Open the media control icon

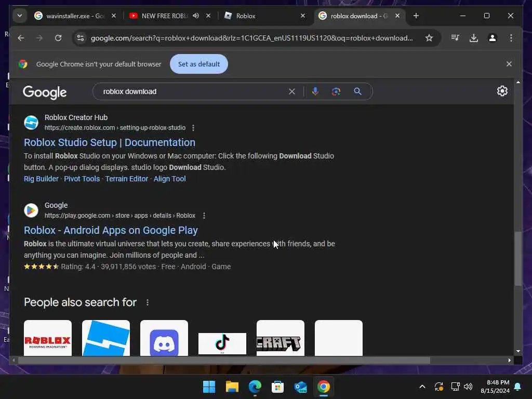(x=455, y=38)
